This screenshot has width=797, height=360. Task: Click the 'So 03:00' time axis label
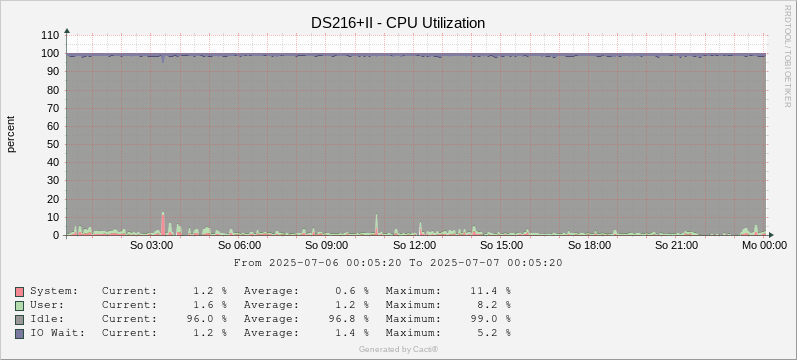[x=151, y=246]
